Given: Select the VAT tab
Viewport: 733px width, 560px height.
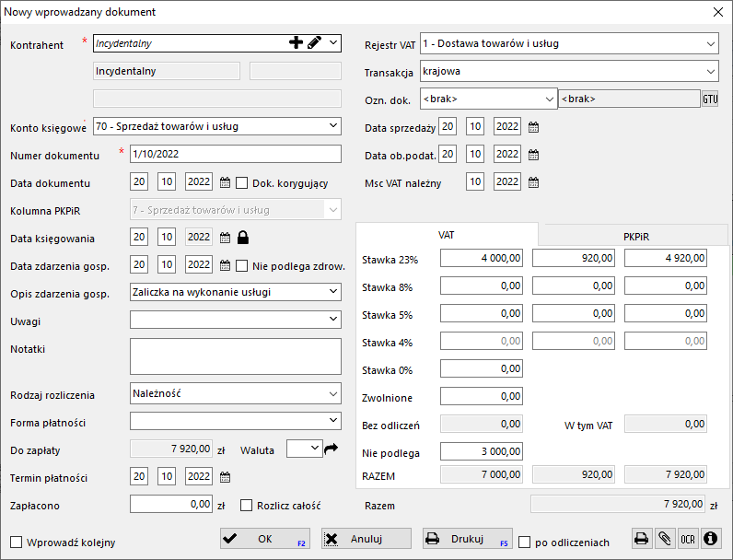Looking at the screenshot, I should 446,235.
